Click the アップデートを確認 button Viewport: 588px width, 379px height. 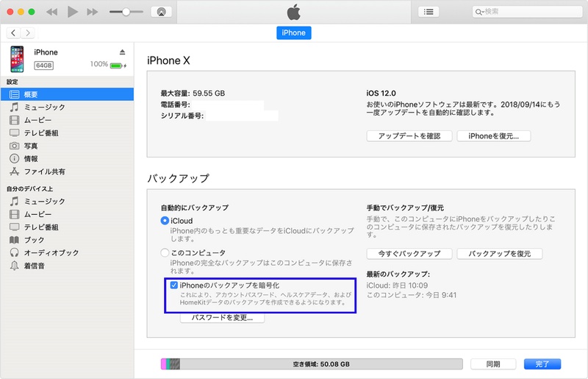point(409,136)
